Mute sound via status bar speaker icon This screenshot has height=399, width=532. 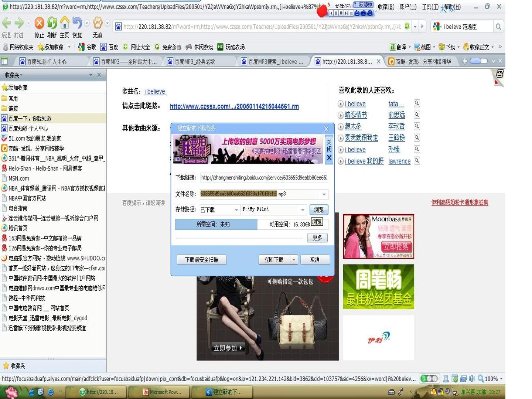tap(472, 378)
